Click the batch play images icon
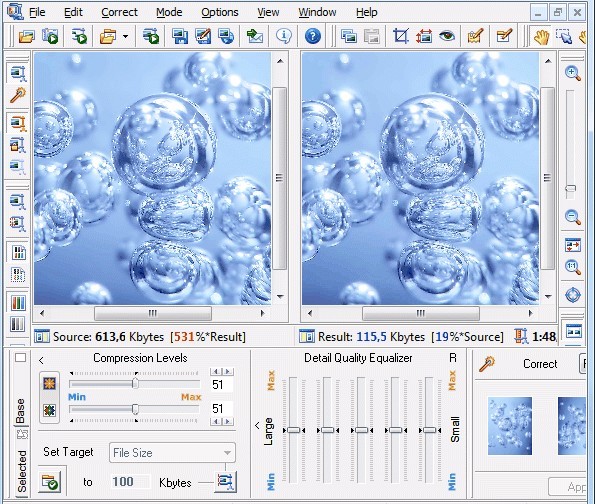The height and width of the screenshot is (504, 595). pyautogui.click(x=50, y=36)
